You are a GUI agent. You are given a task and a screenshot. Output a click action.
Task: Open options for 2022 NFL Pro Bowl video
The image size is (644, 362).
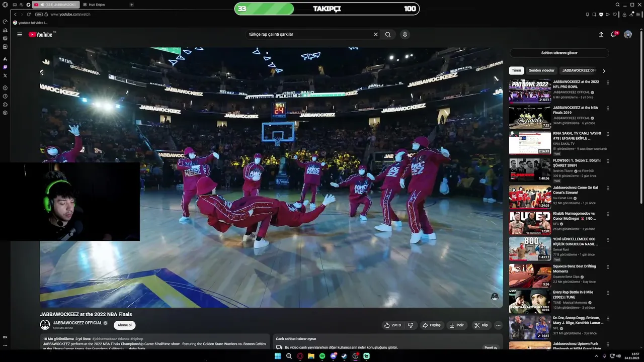click(608, 82)
